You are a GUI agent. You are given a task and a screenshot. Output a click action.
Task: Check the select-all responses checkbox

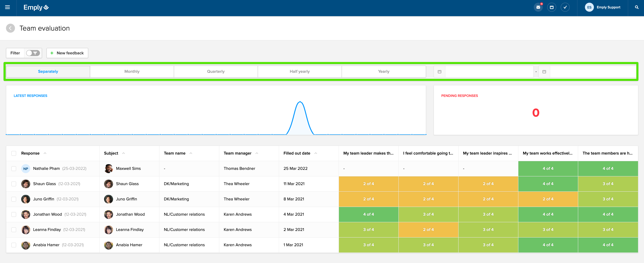tap(14, 153)
